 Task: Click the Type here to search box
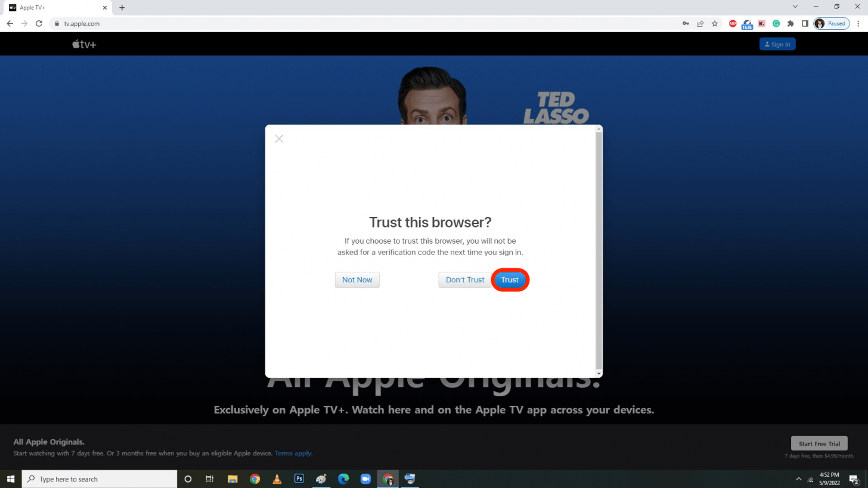tap(100, 479)
